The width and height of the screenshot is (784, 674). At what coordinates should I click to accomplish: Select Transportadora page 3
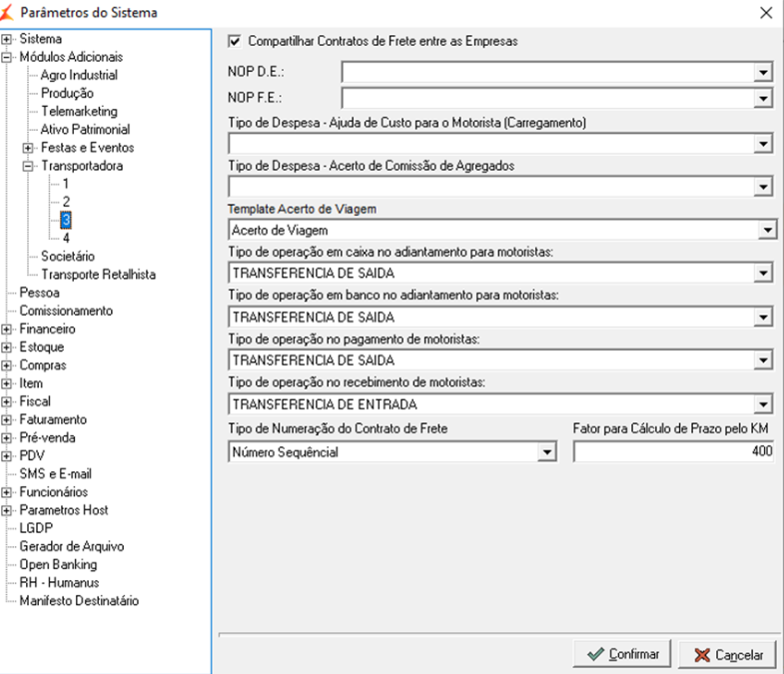[66, 220]
